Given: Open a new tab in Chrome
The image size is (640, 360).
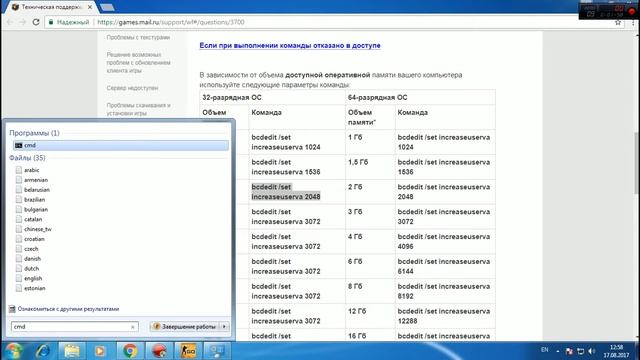Looking at the screenshot, I should (107, 7).
